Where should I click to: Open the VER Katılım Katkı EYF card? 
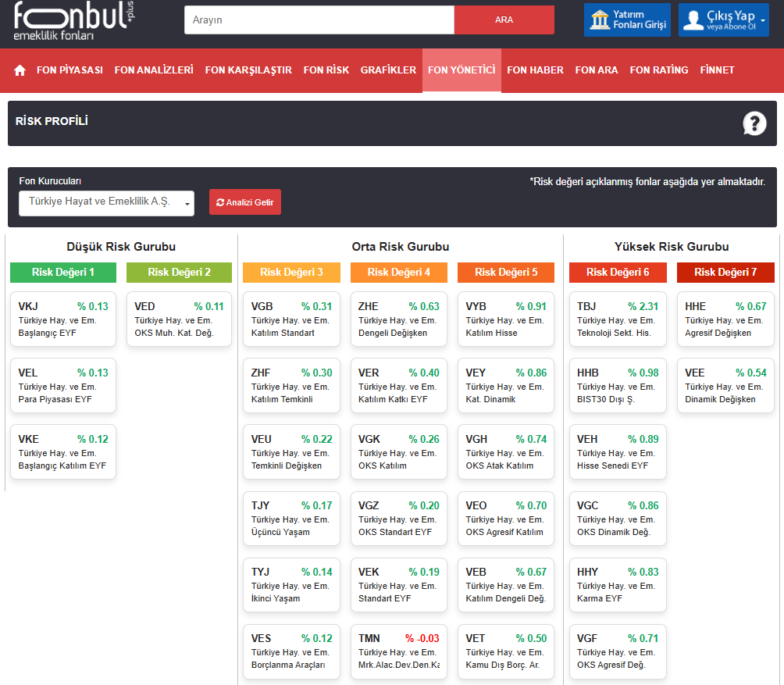point(398,386)
